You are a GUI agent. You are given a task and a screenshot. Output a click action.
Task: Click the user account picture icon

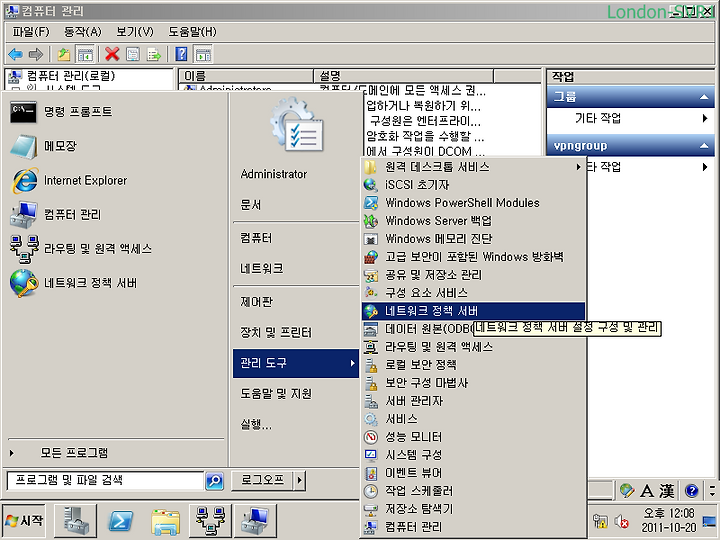(x=297, y=124)
